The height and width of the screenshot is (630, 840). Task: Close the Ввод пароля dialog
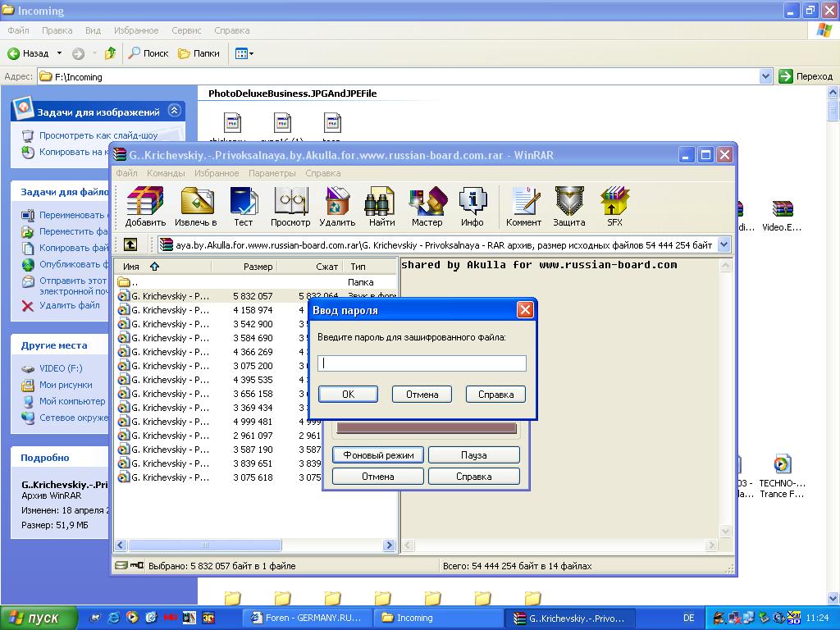point(525,309)
